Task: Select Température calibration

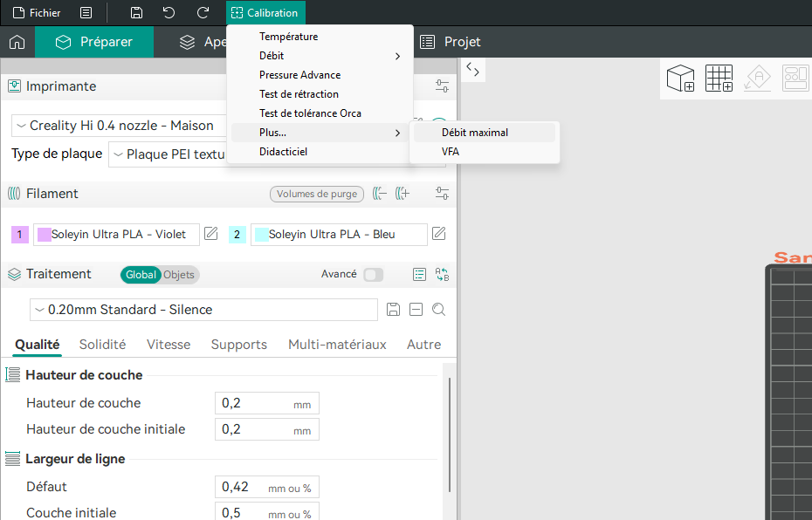Action: [x=320, y=37]
